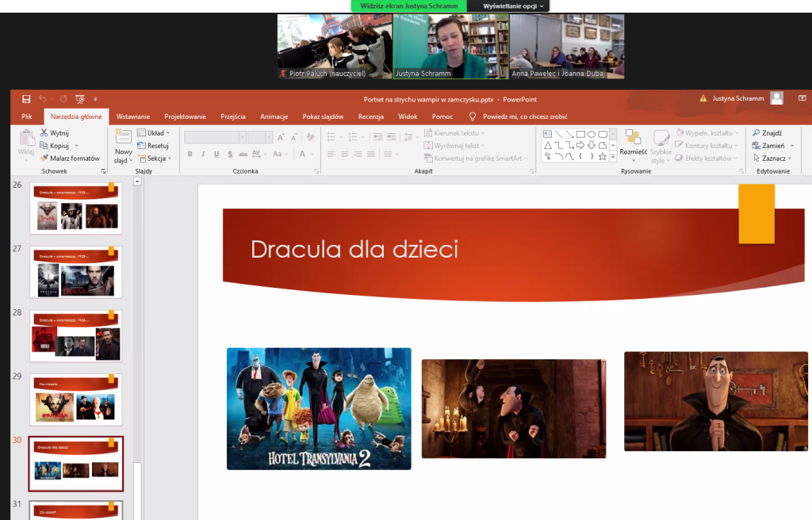Pick the oval shape in shapes gallery

tap(592, 134)
